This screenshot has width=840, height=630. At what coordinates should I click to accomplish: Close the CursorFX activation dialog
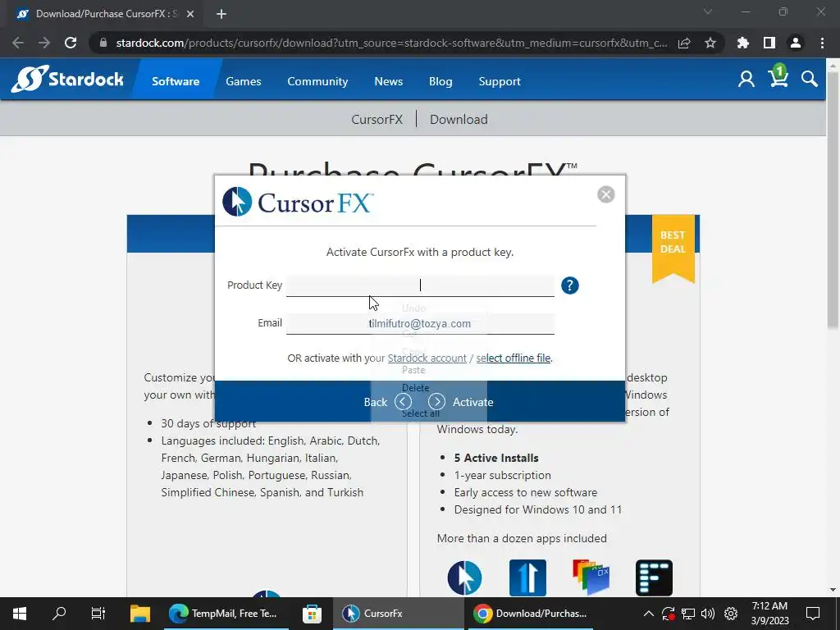[x=606, y=194]
